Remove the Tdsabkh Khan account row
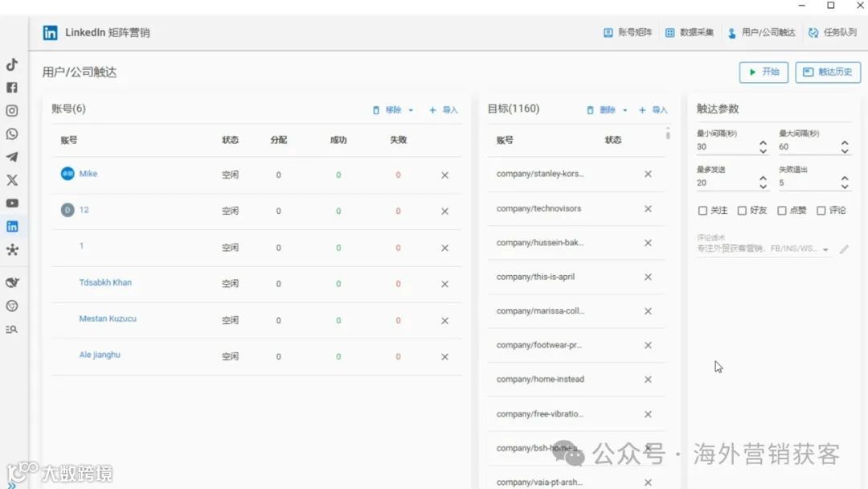This screenshot has width=868, height=489. click(x=444, y=284)
